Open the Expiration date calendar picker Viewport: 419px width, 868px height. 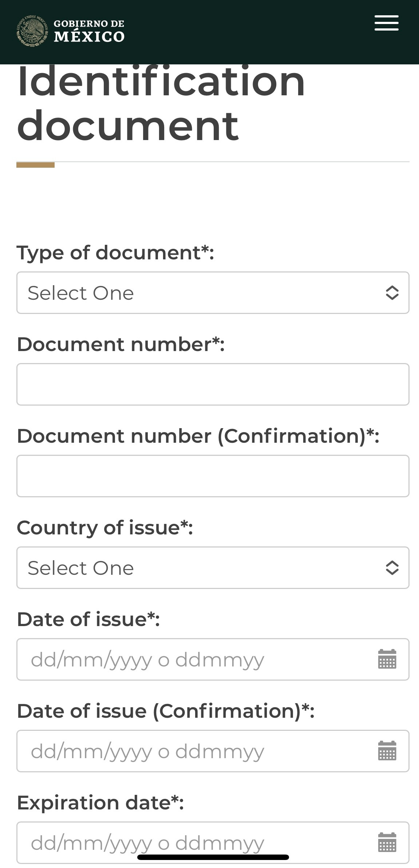click(387, 842)
